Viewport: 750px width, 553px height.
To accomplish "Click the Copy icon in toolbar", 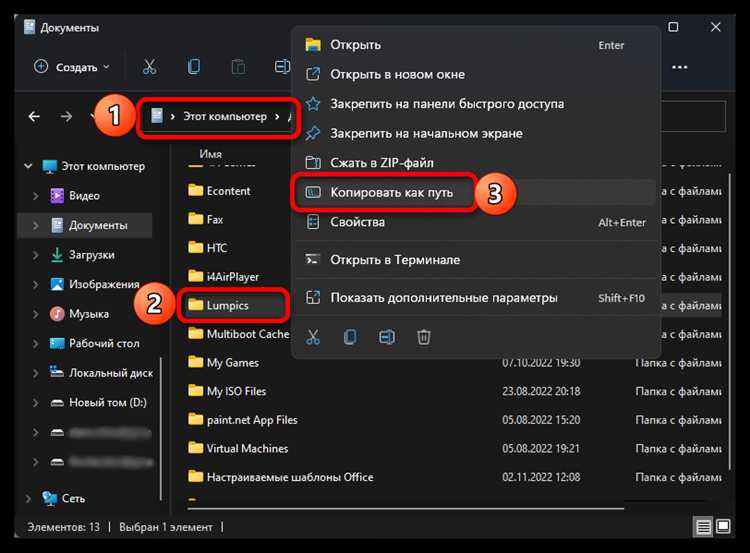I will (194, 66).
